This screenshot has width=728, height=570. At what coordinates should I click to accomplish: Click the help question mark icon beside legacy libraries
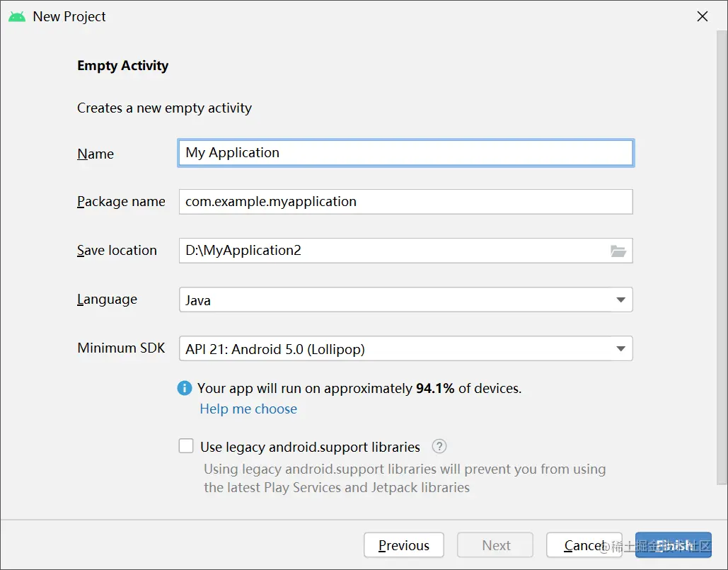pyautogui.click(x=439, y=446)
